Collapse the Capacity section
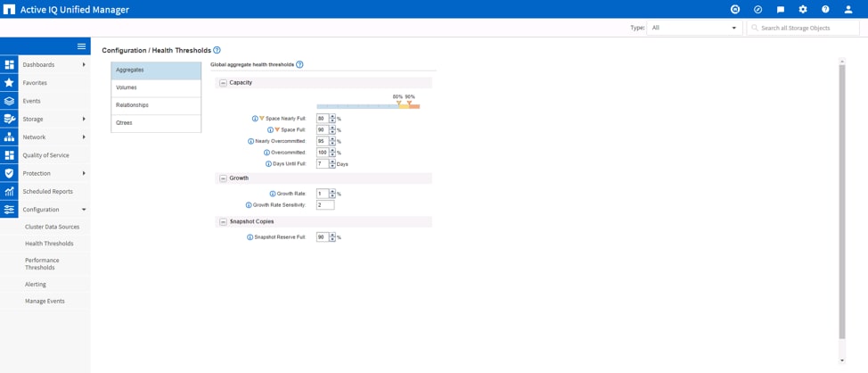This screenshot has height=373, width=868. tap(223, 83)
